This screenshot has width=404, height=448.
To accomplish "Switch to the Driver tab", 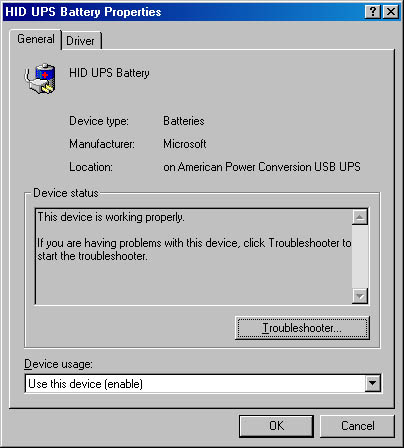I will coord(81,41).
